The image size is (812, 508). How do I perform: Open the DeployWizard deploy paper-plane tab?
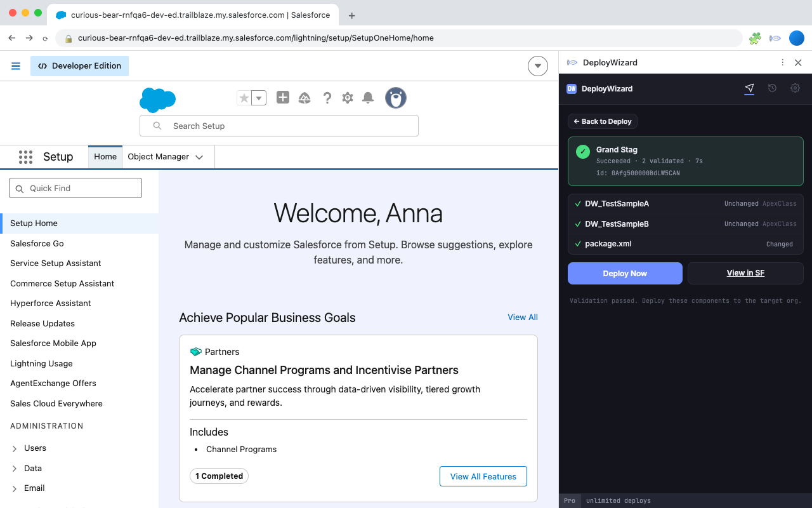coord(749,89)
